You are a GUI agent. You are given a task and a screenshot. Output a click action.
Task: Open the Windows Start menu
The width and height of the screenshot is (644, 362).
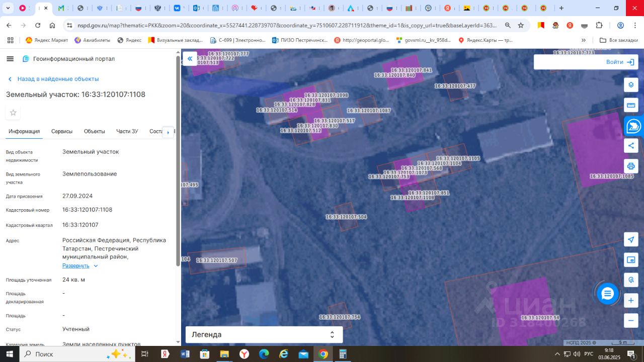coord(10,354)
